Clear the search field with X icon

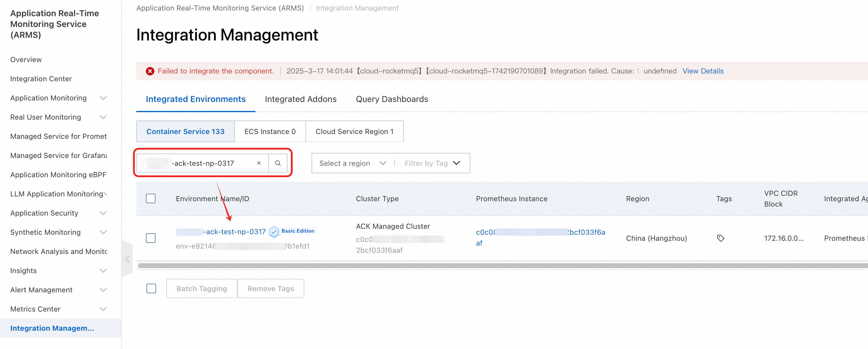[258, 163]
